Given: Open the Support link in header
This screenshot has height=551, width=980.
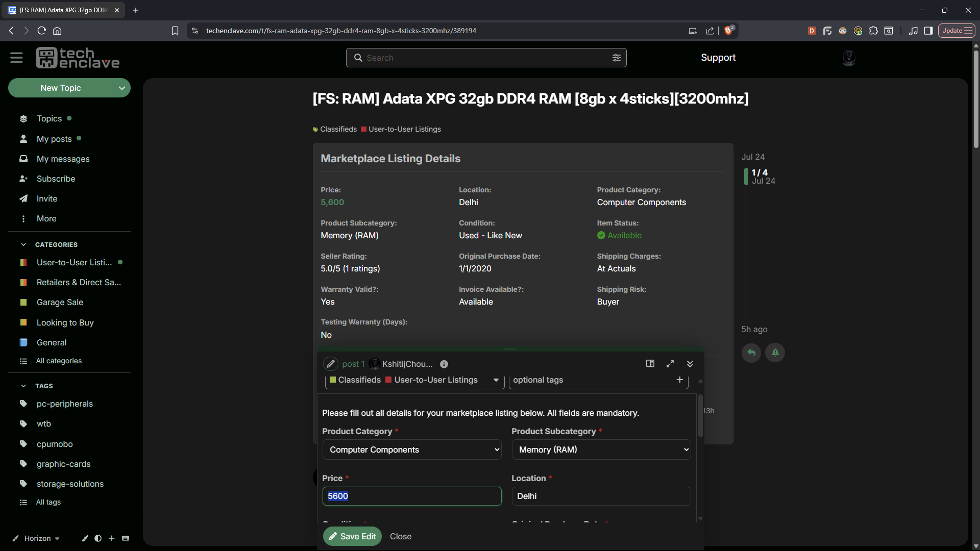Looking at the screenshot, I should point(718,58).
